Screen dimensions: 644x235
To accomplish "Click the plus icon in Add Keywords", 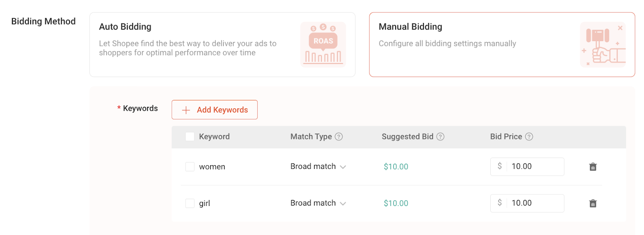I will pyautogui.click(x=186, y=110).
